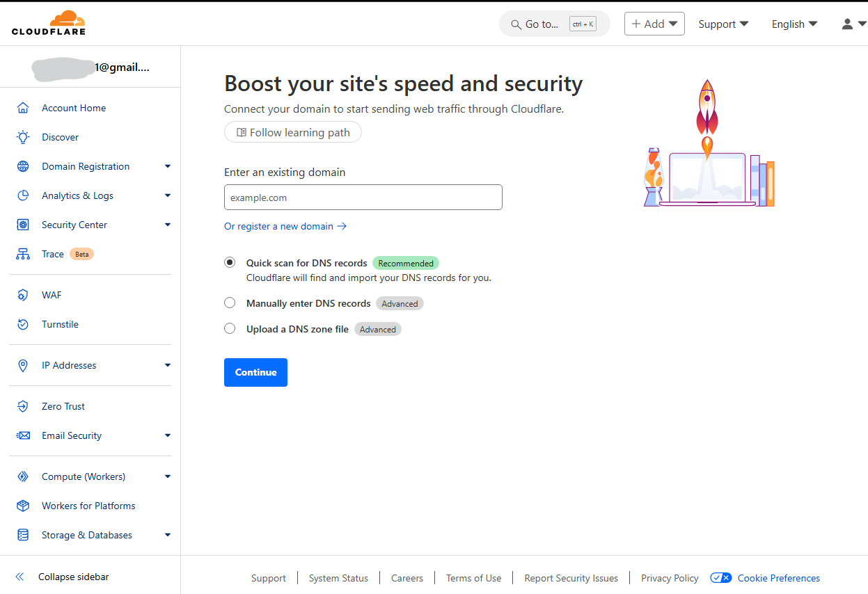This screenshot has width=868, height=594.
Task: Select Upload a DNS zone file option
Action: pyautogui.click(x=230, y=328)
